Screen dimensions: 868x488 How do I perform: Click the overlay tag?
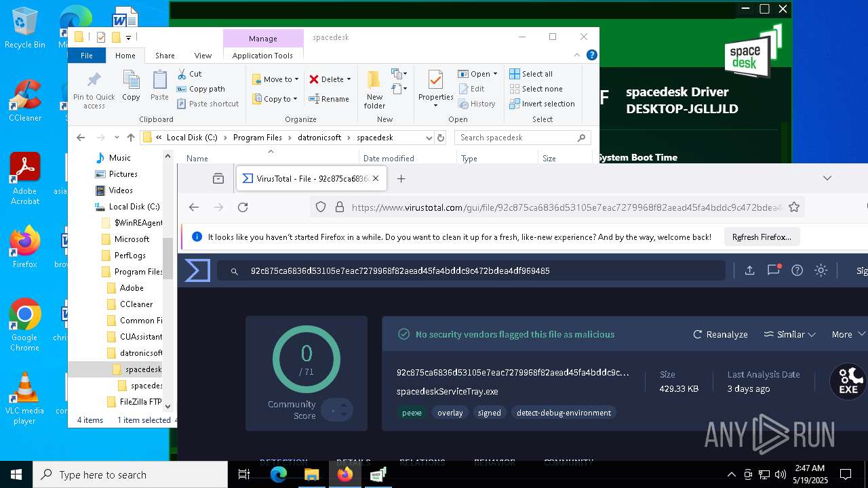click(450, 413)
